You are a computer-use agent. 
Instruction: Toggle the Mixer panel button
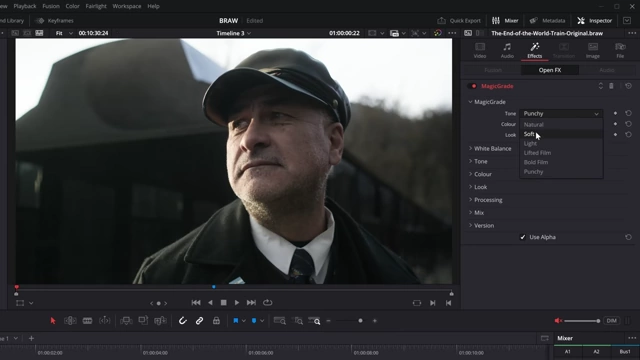point(505,20)
